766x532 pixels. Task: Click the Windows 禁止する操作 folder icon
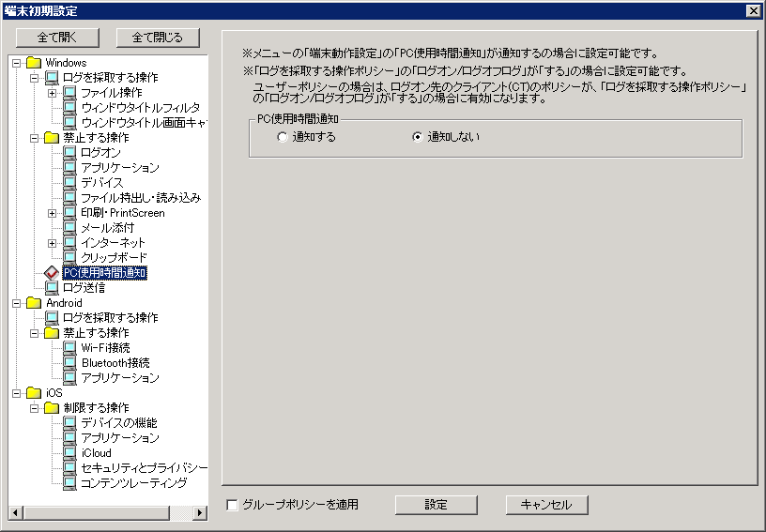52,138
